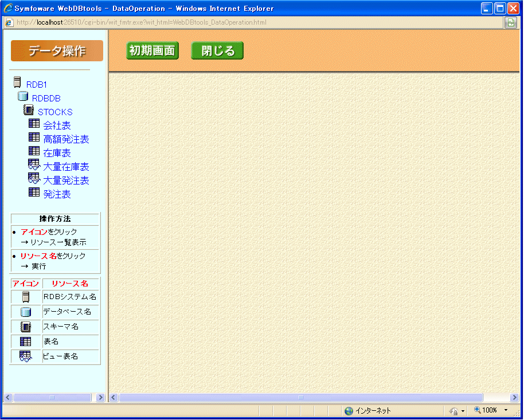Select the STOCKS schema name link
524x420 pixels.
(55, 112)
